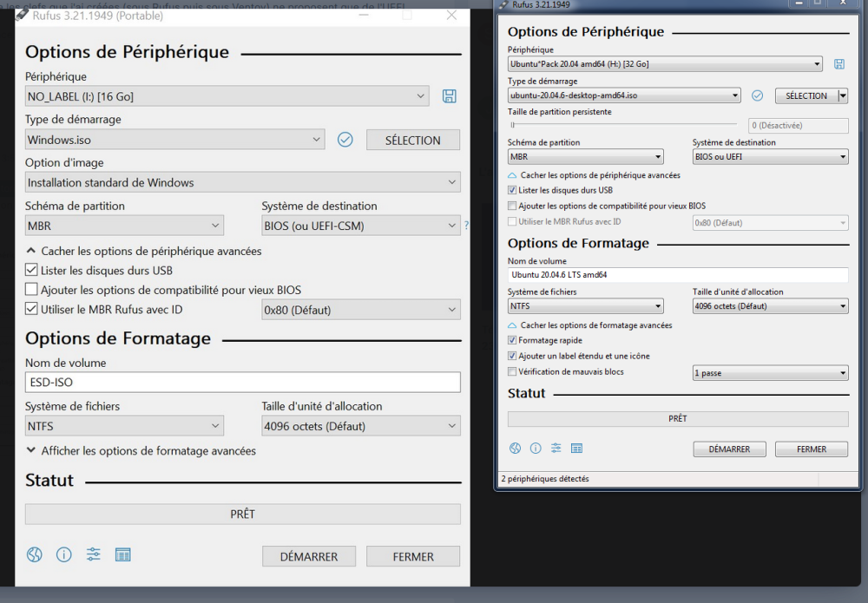Click the save disk icon in left Rufus window
The image size is (868, 603).
(x=450, y=96)
